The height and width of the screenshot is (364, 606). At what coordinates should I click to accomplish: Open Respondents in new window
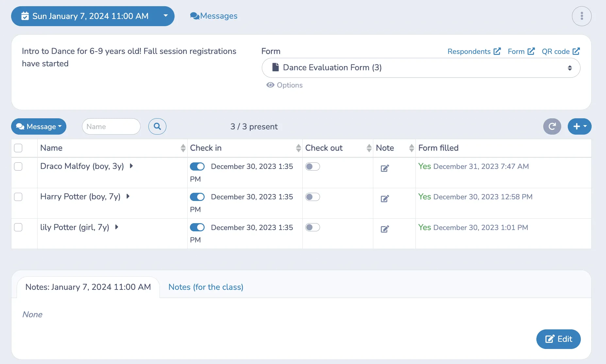pyautogui.click(x=474, y=51)
